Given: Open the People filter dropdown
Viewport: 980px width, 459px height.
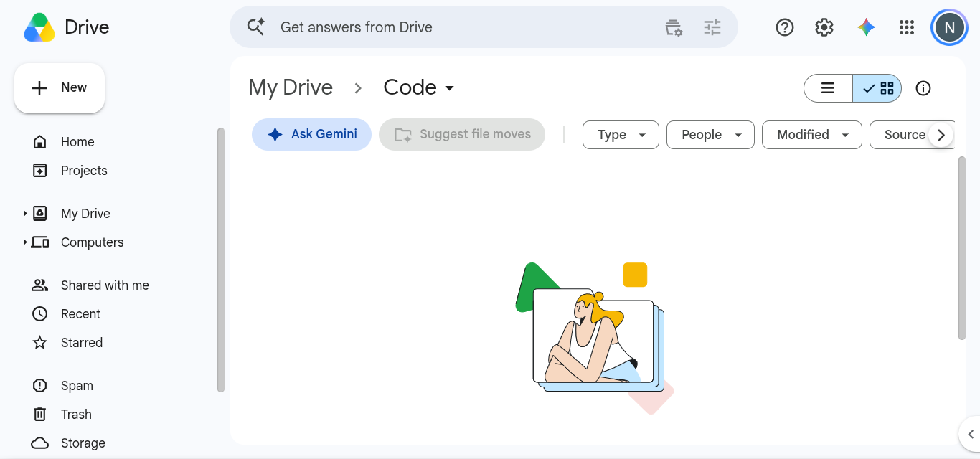Looking at the screenshot, I should coord(710,135).
